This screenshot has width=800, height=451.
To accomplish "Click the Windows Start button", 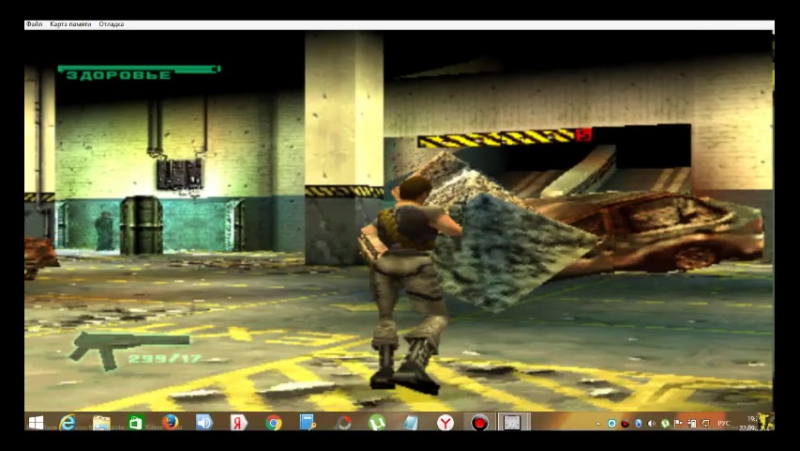I will point(35,423).
